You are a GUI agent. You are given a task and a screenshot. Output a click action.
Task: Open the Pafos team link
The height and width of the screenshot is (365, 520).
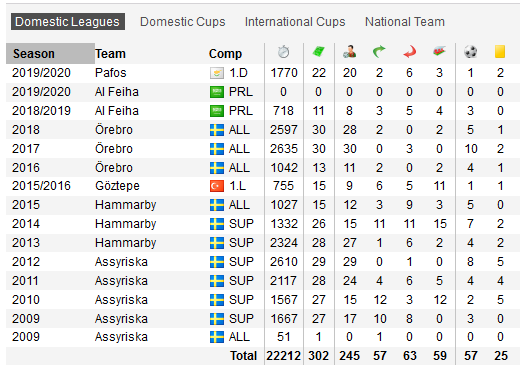pos(111,73)
